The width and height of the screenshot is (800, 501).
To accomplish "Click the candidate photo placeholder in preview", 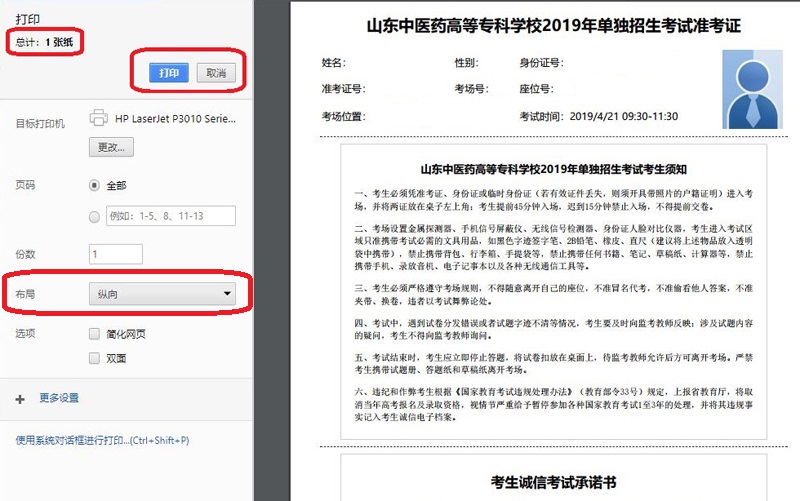I will 753,89.
